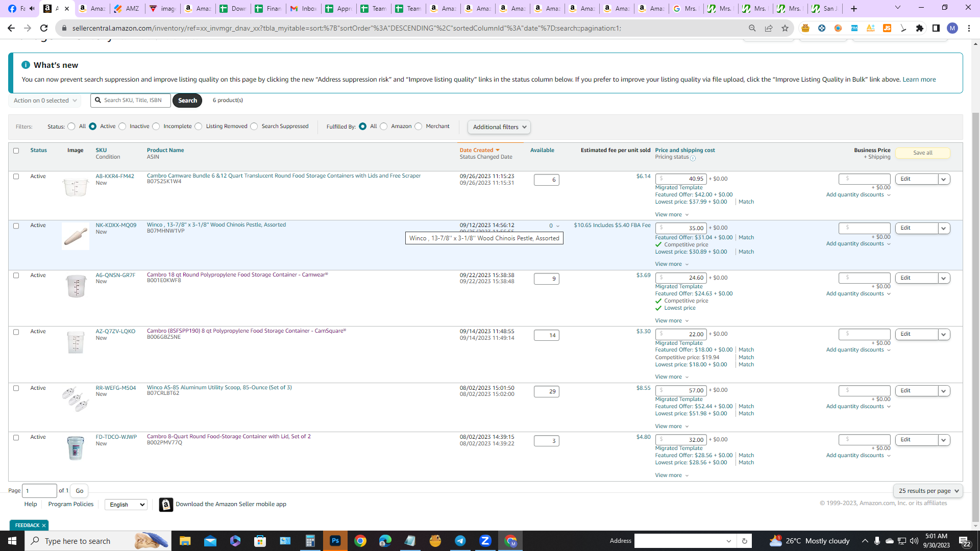
Task: Bookmark this page with the star icon
Action: coord(785,28)
